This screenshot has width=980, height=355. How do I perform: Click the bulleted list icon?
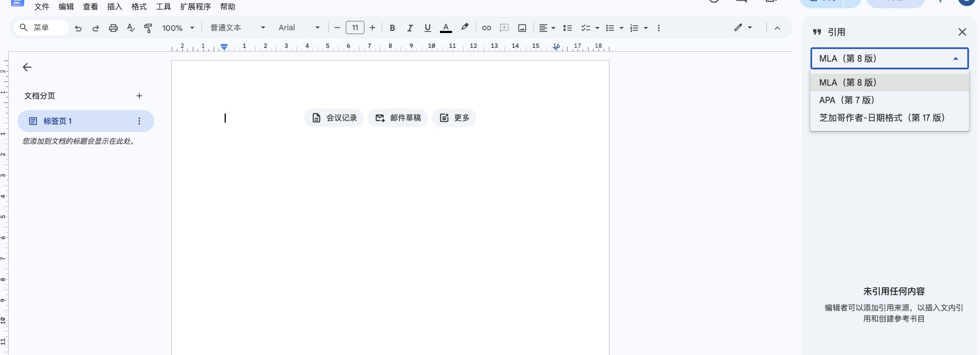[609, 28]
